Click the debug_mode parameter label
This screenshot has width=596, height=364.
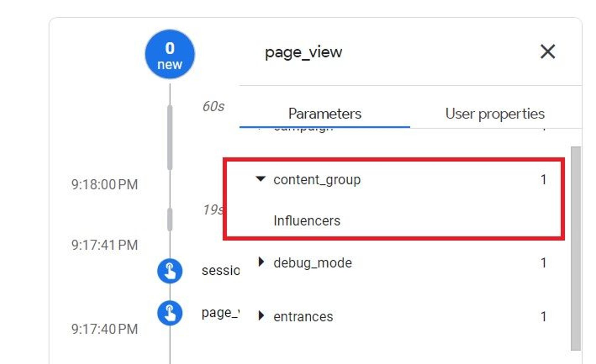coord(312,263)
